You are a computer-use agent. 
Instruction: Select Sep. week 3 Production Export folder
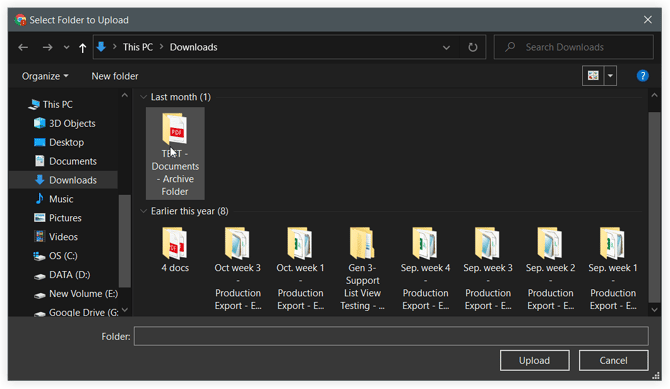click(488, 268)
